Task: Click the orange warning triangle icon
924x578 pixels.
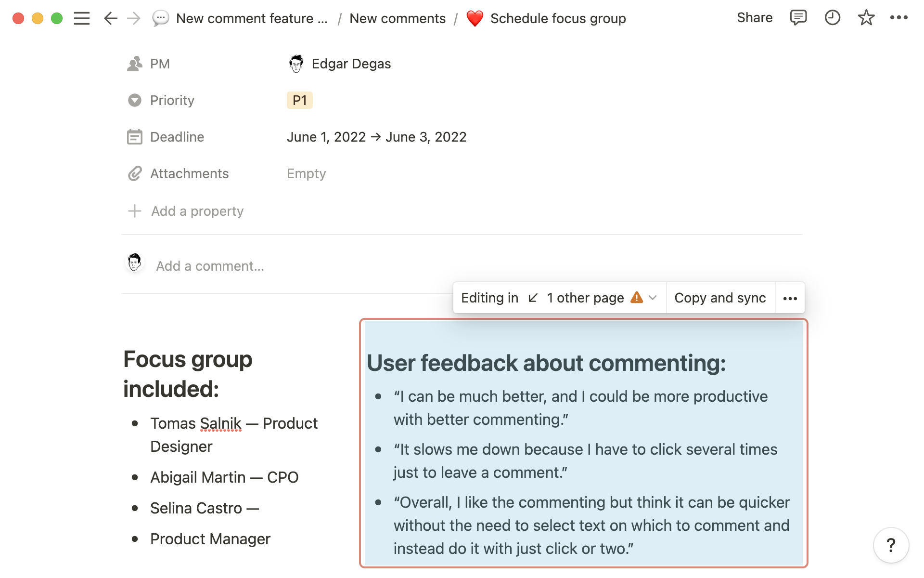Action: pos(637,297)
